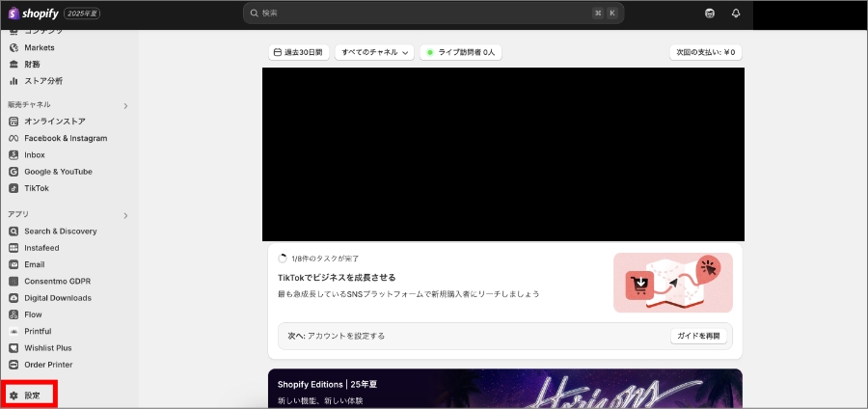Expand the 販売チャネル section chevron
The height and width of the screenshot is (409, 868).
click(125, 106)
